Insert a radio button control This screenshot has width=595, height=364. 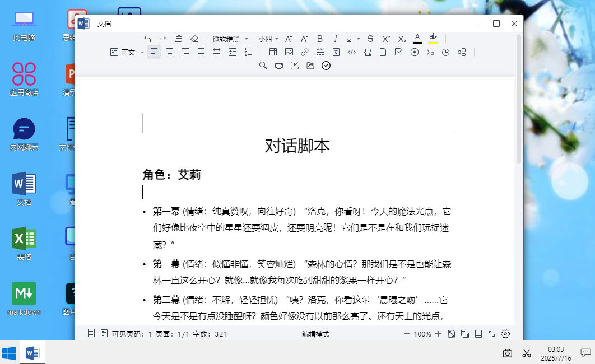pyautogui.click(x=415, y=52)
